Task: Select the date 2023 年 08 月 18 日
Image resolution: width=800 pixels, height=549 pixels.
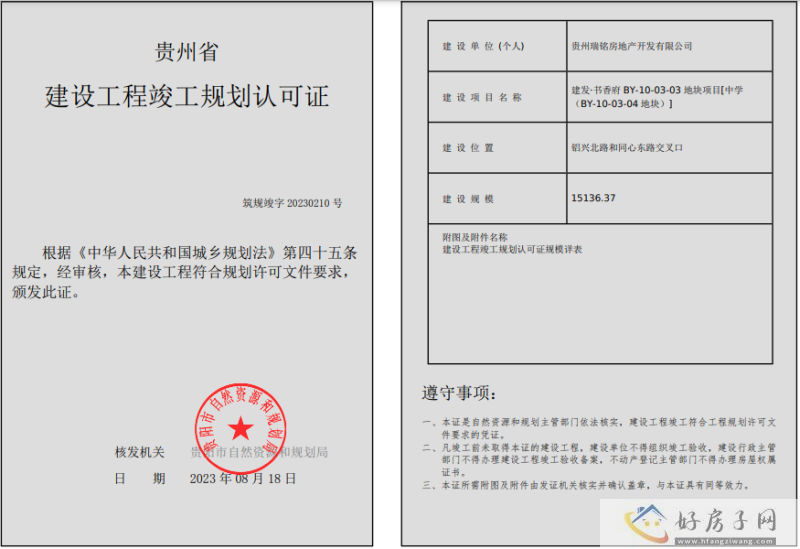Action: click(243, 479)
